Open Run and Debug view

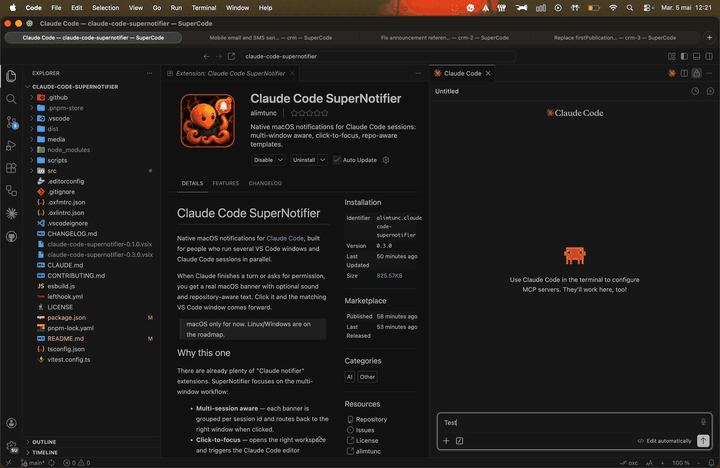[11, 145]
